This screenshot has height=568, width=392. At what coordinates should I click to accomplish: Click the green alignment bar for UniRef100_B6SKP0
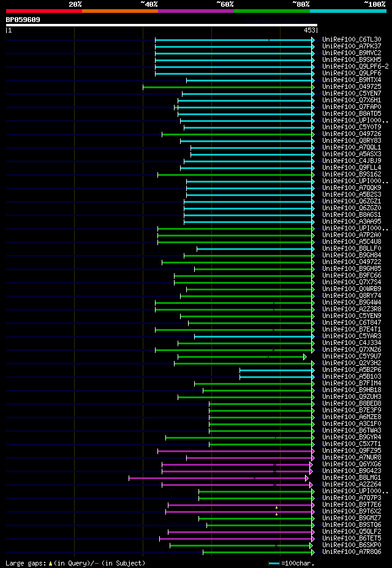coord(241,545)
